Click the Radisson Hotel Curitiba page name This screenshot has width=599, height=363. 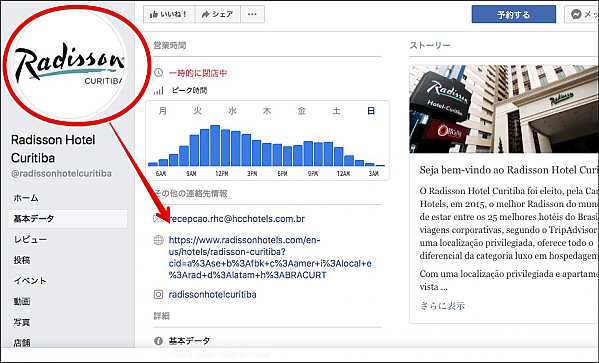(53, 149)
